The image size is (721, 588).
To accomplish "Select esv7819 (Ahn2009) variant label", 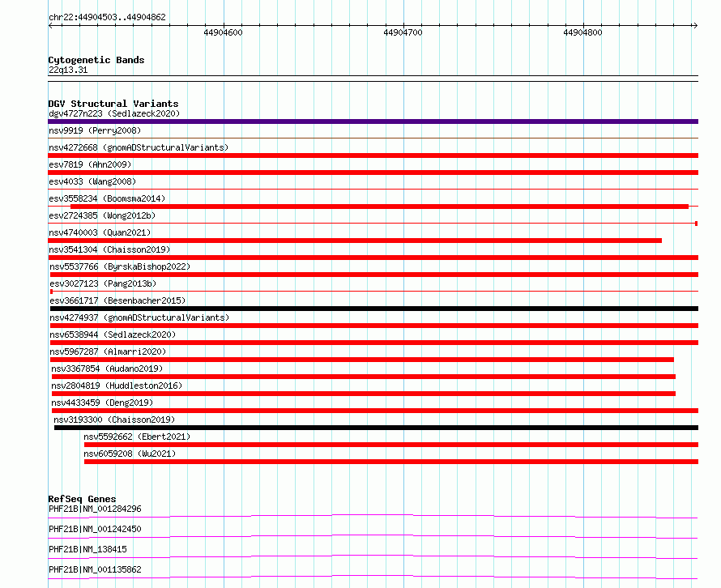I will point(90,164).
